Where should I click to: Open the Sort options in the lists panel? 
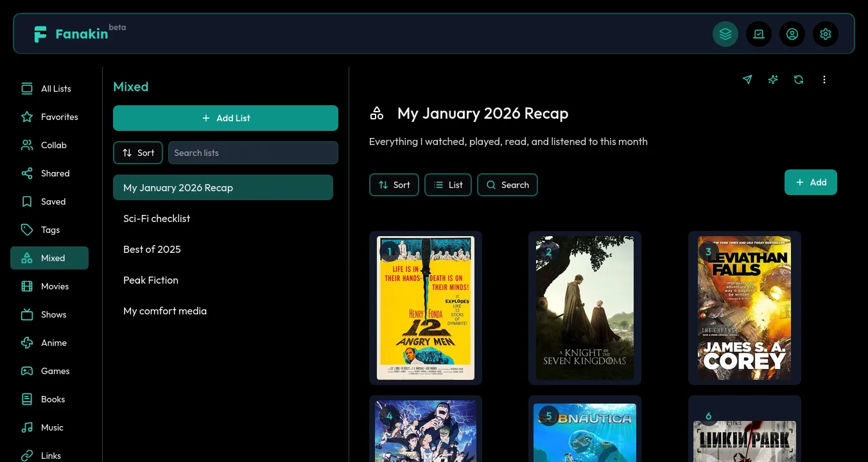[x=137, y=153]
